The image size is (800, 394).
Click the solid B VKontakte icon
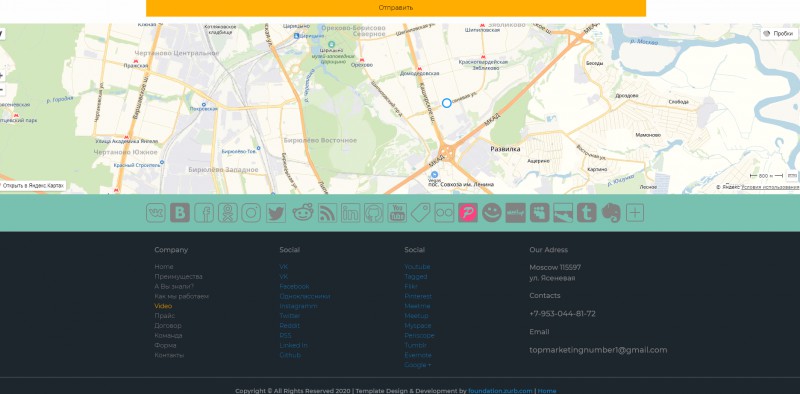pos(180,213)
